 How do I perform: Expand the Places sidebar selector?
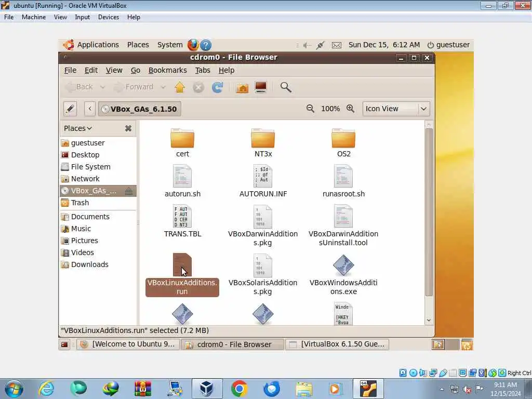[78, 128]
